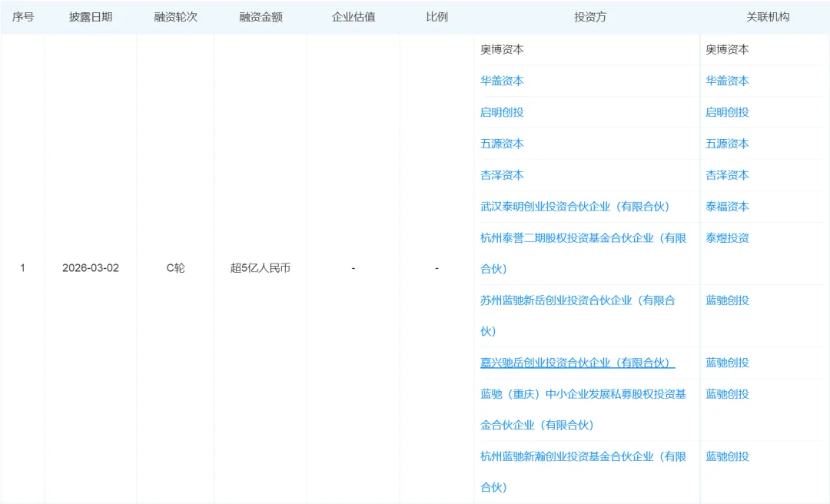Click the 投资方 column header

coord(589,17)
